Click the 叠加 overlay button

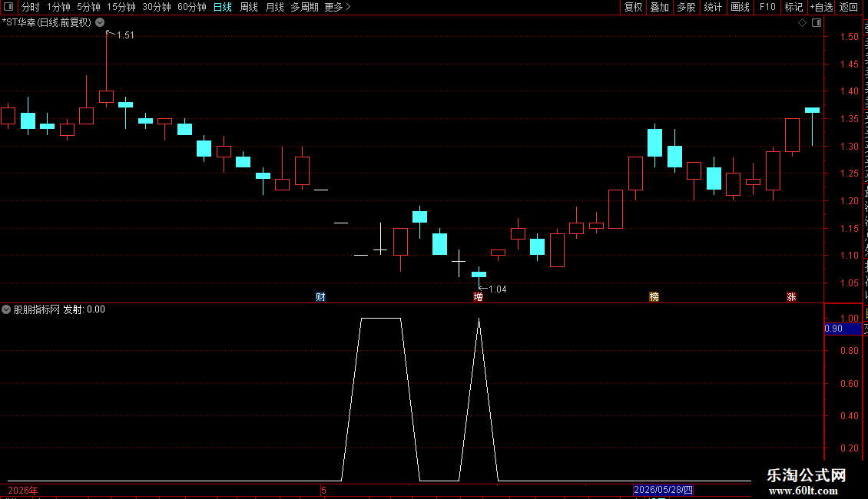660,7
